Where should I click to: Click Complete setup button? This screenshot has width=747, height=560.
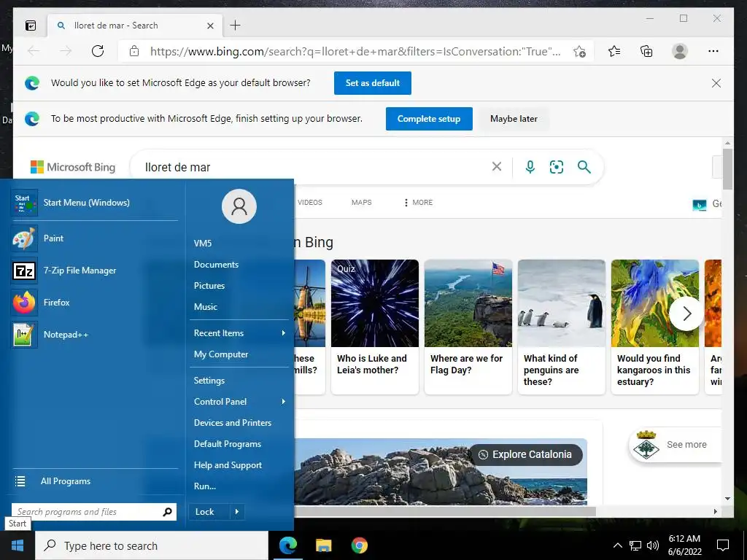tap(429, 119)
